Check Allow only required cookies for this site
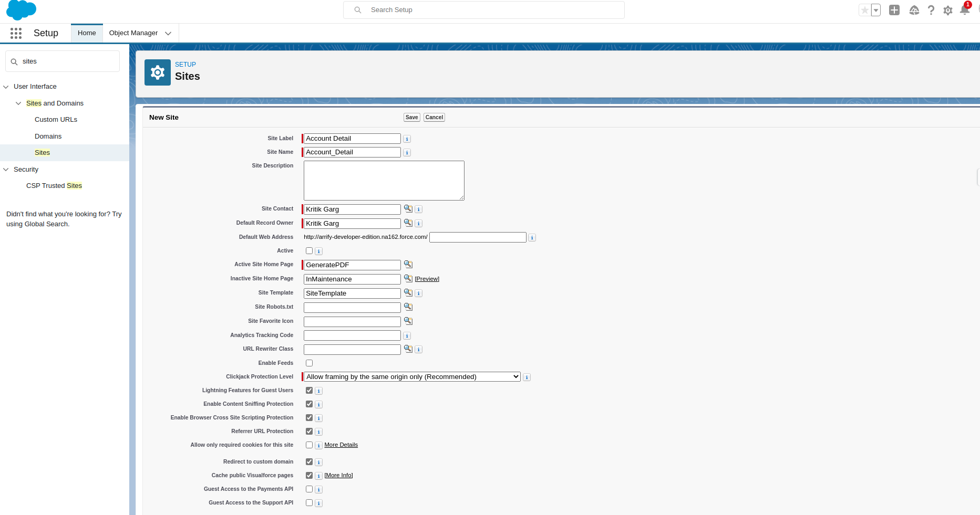 [x=310, y=445]
